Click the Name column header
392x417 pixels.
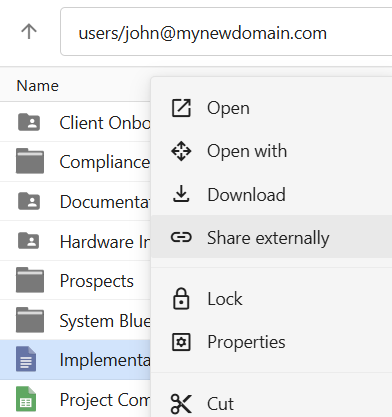coord(38,86)
